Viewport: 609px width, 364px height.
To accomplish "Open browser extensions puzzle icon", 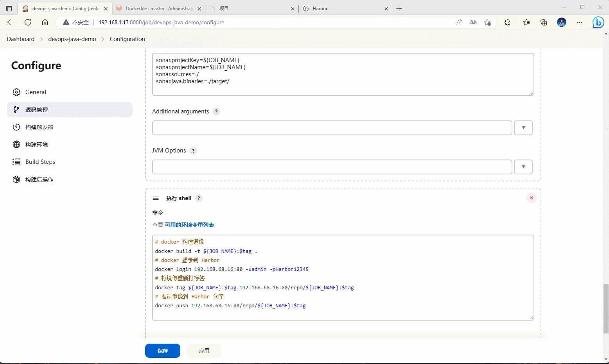I will (x=508, y=22).
